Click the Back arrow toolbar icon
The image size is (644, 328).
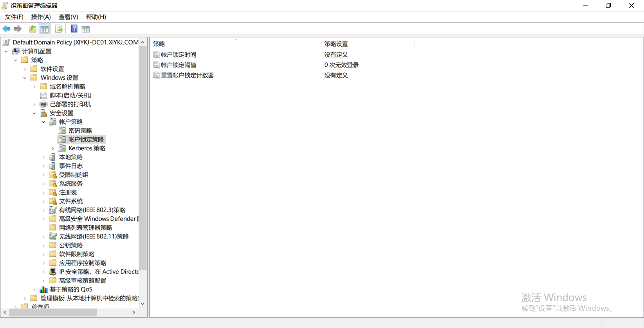tap(6, 29)
